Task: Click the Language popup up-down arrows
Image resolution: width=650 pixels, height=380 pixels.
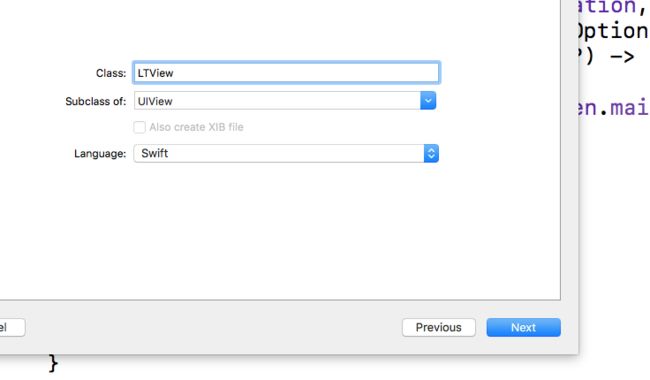Action: point(431,153)
